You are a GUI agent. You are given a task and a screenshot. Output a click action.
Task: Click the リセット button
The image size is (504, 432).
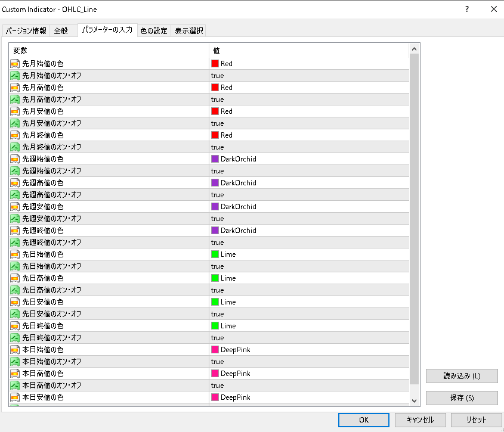(476, 420)
